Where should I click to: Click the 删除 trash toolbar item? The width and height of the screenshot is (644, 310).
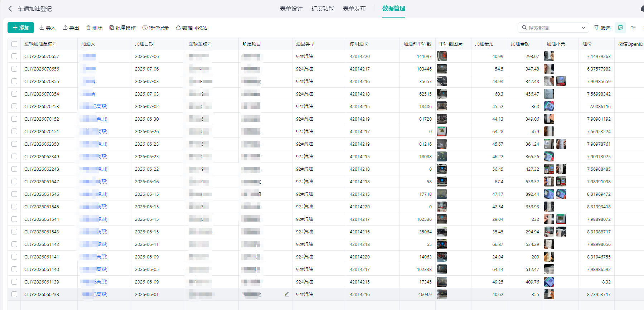point(94,28)
